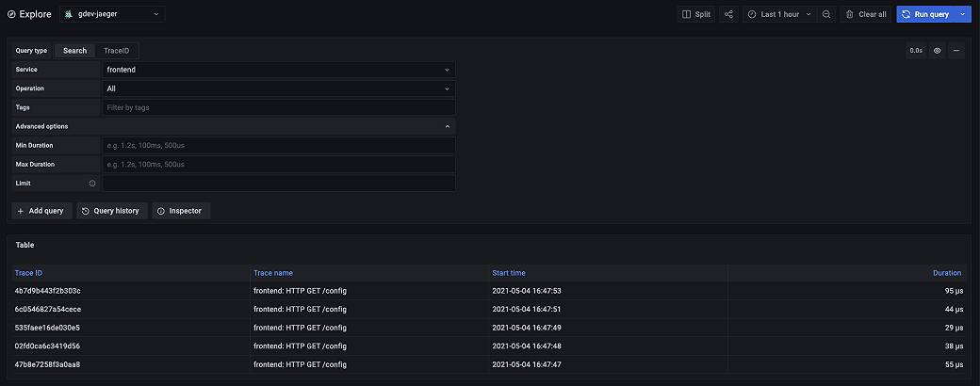
Task: Click the Explore compass icon
Action: coord(11,14)
